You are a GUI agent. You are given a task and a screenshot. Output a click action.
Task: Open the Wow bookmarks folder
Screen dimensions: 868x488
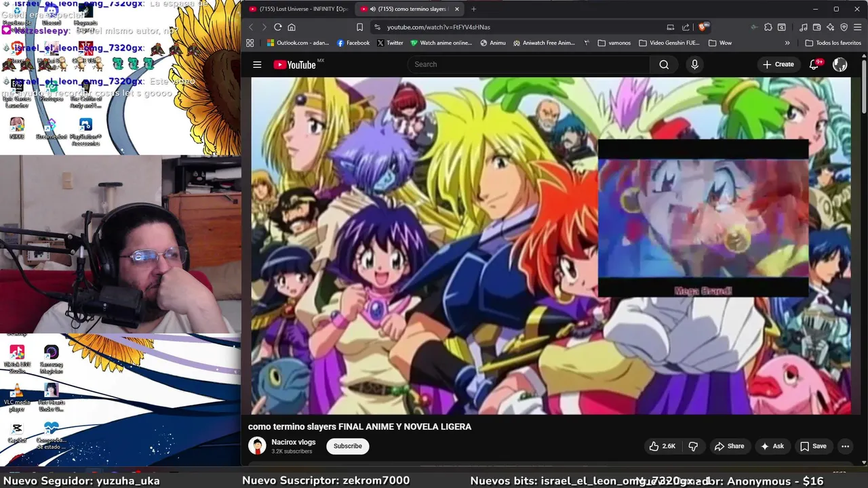[x=720, y=43]
